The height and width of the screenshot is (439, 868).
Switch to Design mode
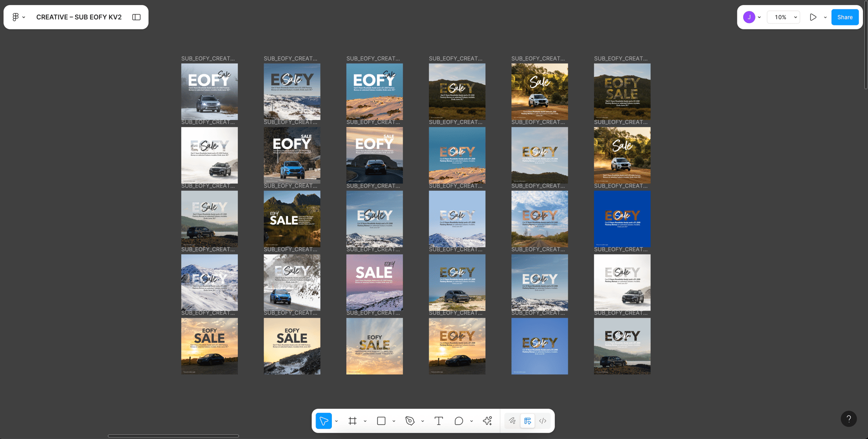(x=528, y=421)
